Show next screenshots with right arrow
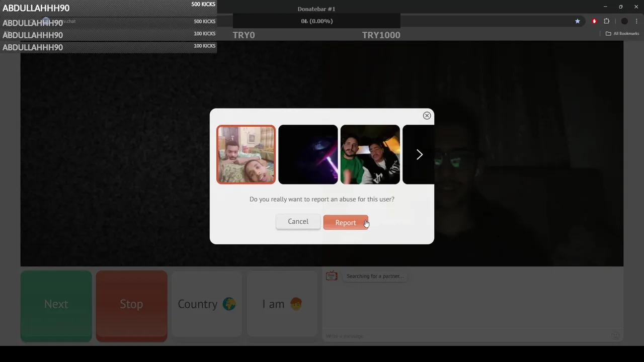The height and width of the screenshot is (362, 644). pos(419,154)
